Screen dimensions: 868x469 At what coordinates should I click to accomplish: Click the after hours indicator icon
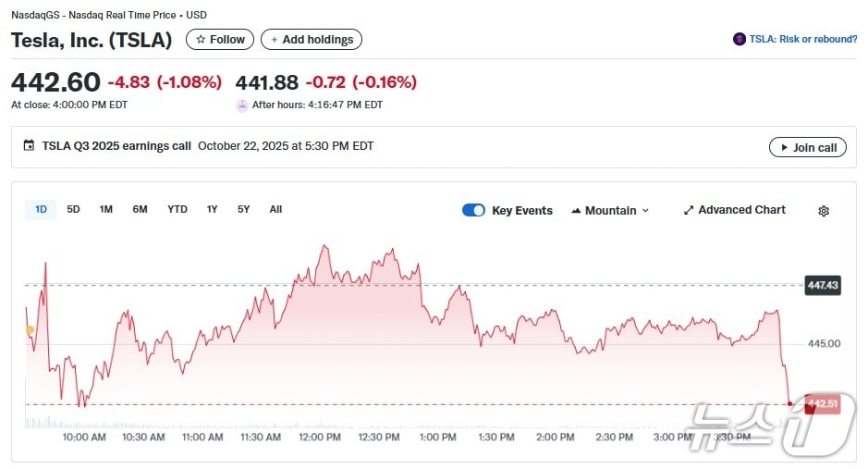click(242, 105)
